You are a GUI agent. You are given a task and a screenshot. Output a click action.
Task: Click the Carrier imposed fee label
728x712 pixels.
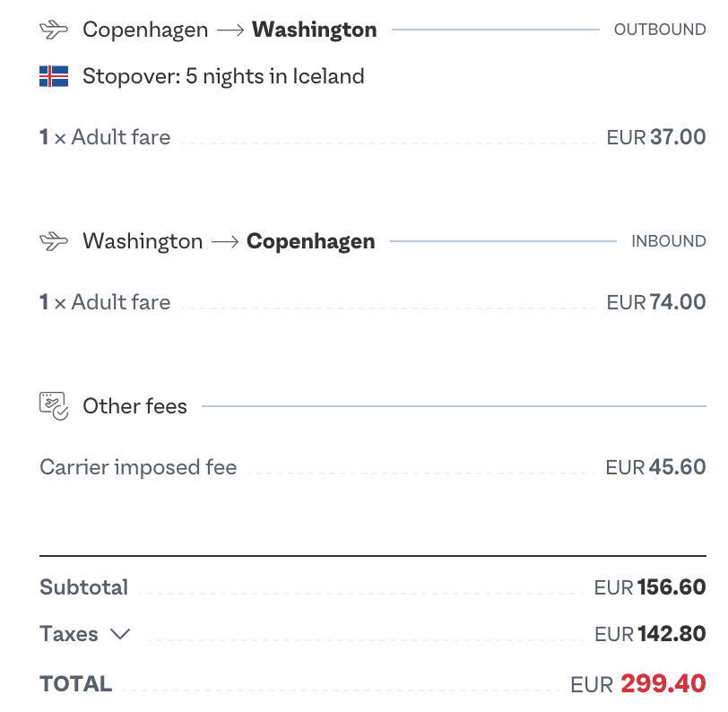pyautogui.click(x=138, y=467)
